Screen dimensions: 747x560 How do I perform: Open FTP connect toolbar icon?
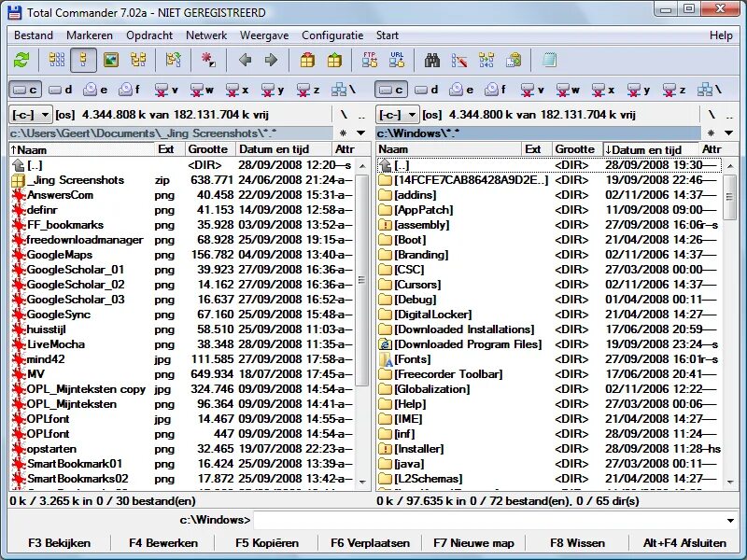click(369, 60)
